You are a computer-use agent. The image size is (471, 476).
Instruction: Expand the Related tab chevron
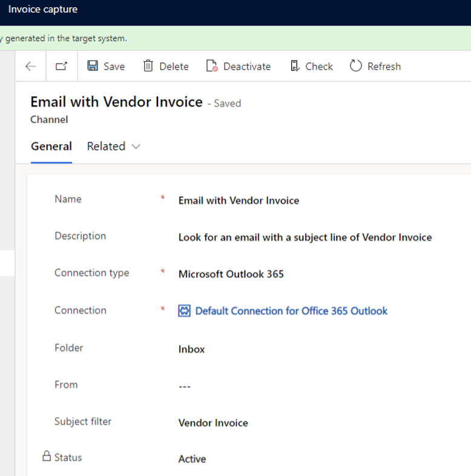click(x=136, y=147)
